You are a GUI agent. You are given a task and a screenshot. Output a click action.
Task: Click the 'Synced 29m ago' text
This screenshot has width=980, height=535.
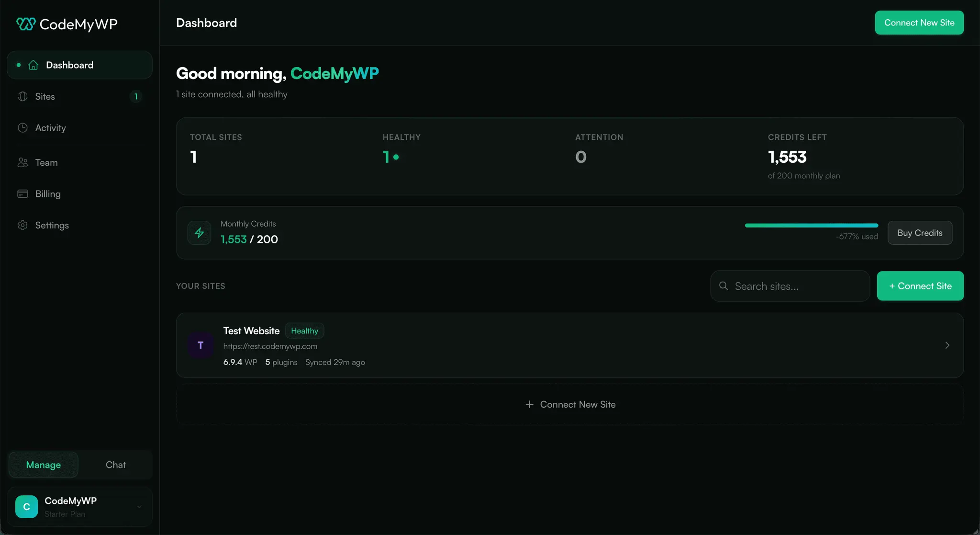(335, 362)
